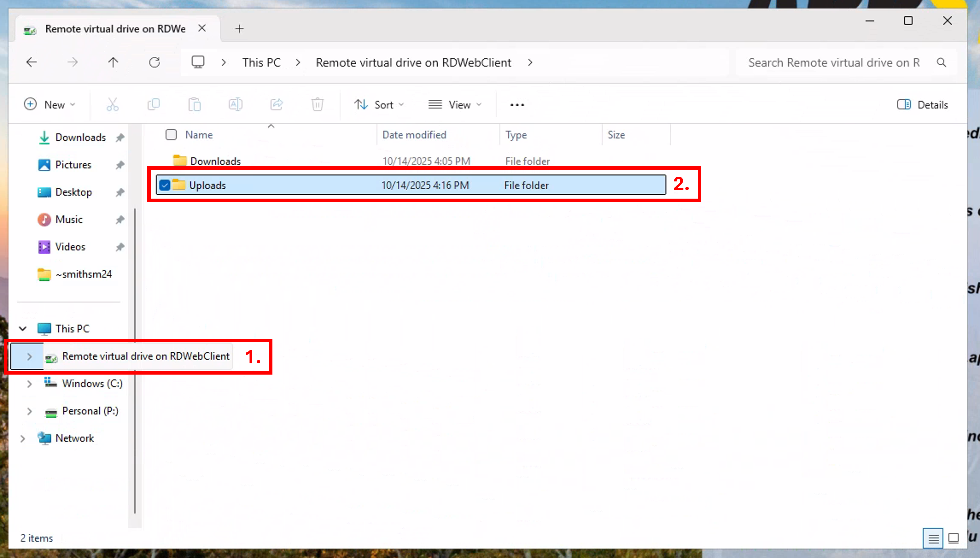
Task: Select Windows (C:) drive in sidebar
Action: [92, 384]
